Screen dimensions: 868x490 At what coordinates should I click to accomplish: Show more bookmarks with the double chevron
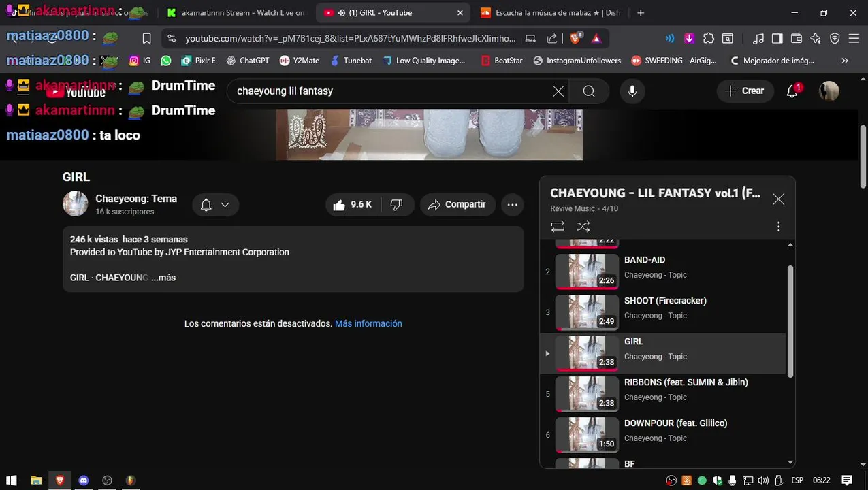[x=845, y=61]
